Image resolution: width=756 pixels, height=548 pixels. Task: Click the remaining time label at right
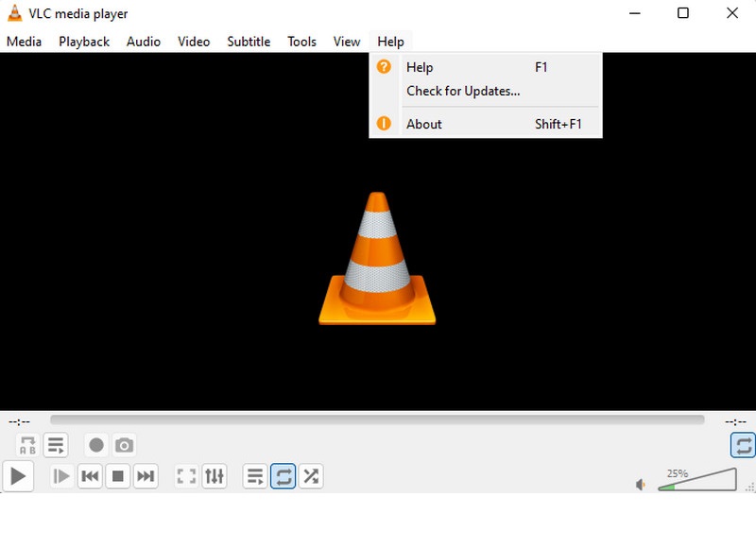coord(736,422)
